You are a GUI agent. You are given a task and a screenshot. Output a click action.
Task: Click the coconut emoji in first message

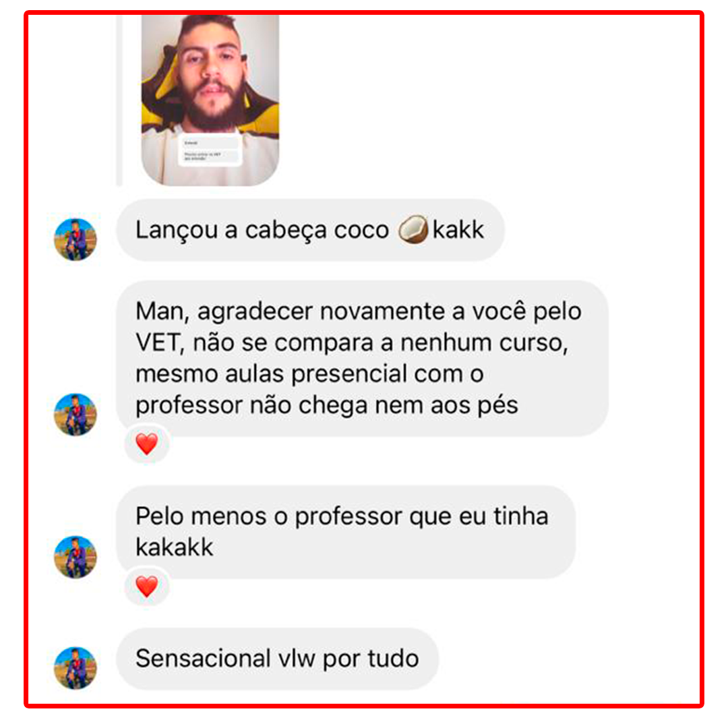[413, 229]
